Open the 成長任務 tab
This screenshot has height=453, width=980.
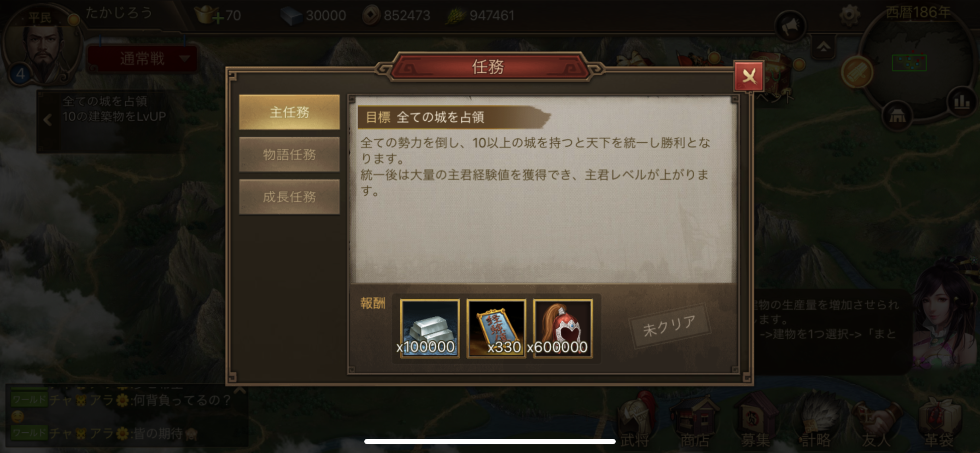289,197
